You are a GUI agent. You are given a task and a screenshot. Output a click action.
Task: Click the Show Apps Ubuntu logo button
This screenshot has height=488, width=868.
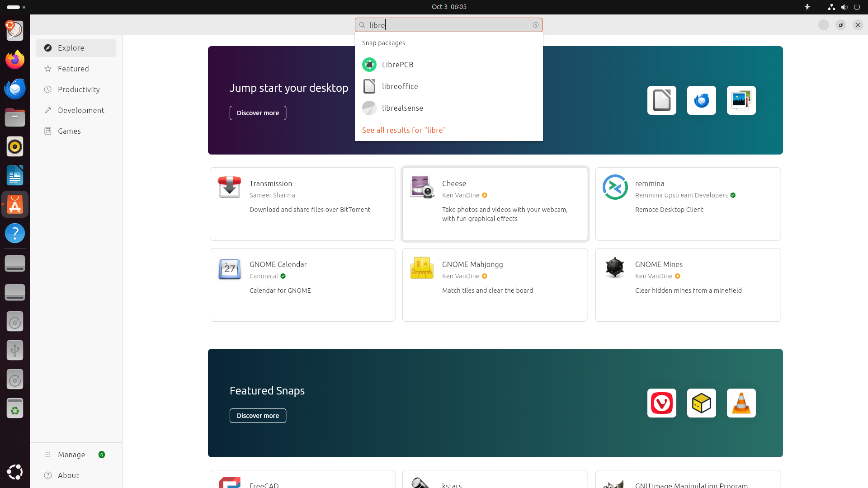pyautogui.click(x=15, y=472)
